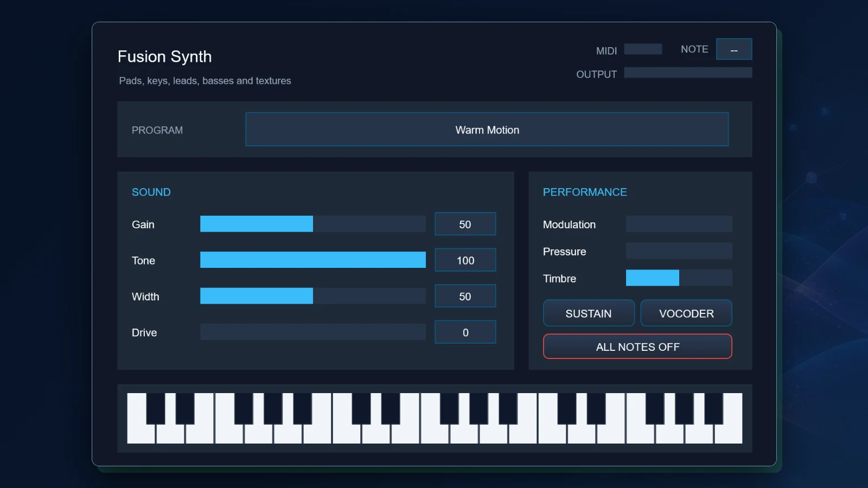Click the MIDI activity indicator

tap(643, 49)
